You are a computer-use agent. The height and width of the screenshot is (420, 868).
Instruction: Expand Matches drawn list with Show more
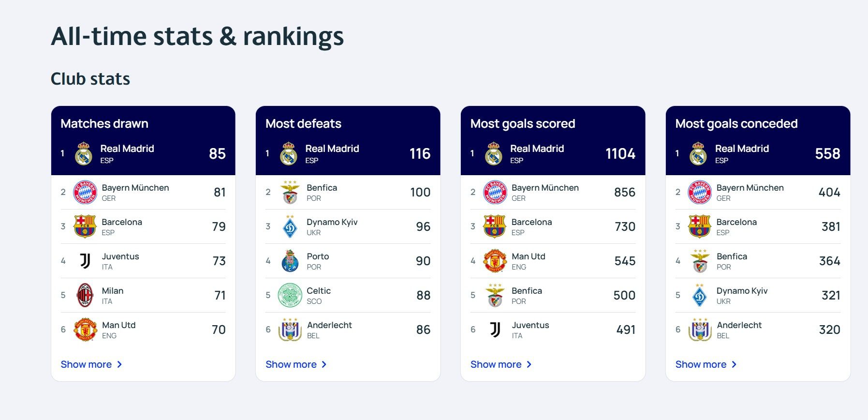pos(91,364)
